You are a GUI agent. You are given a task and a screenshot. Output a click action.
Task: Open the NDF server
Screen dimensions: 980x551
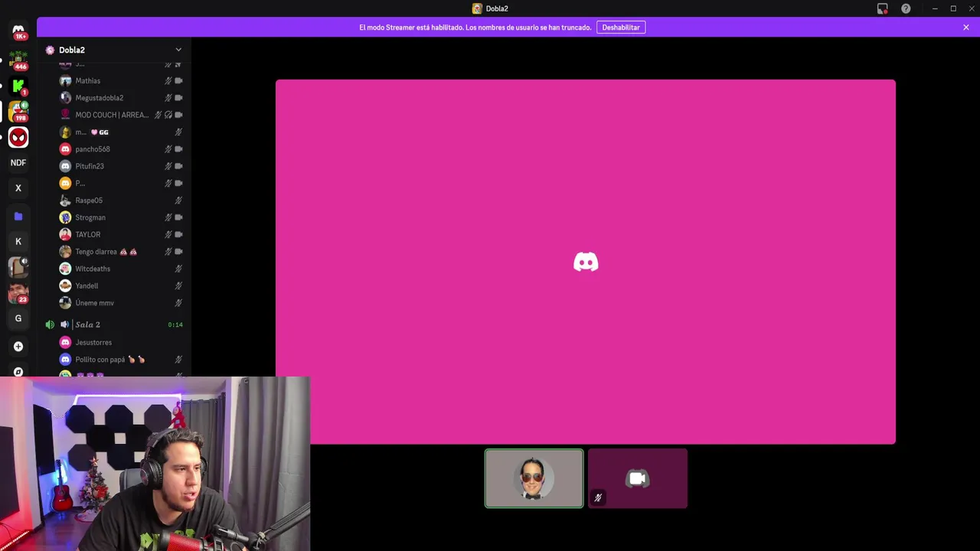tap(18, 163)
